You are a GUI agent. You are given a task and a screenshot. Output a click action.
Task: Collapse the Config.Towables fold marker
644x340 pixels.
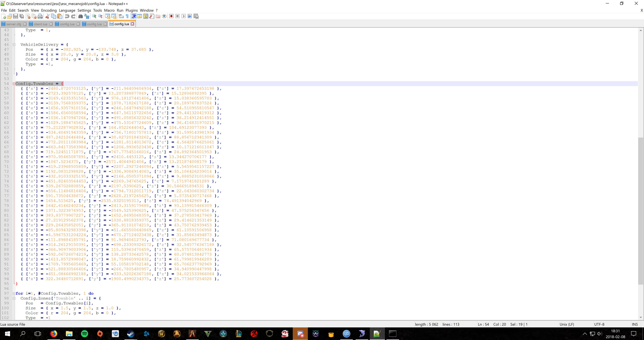(14, 84)
